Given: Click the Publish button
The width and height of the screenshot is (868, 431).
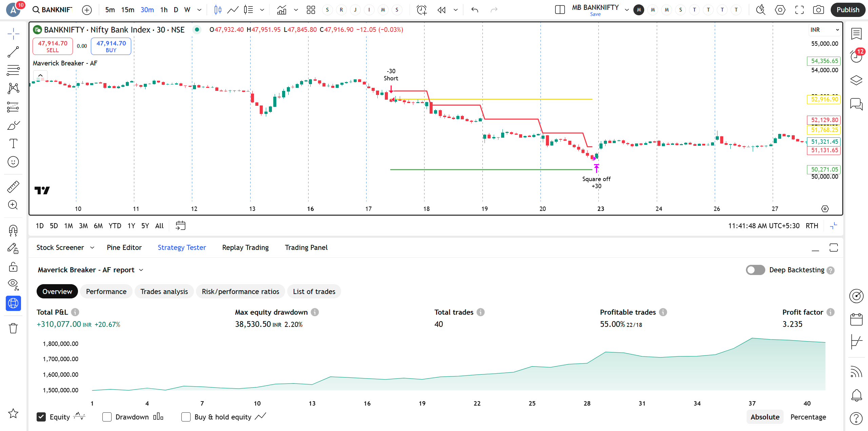Looking at the screenshot, I should 848,10.
